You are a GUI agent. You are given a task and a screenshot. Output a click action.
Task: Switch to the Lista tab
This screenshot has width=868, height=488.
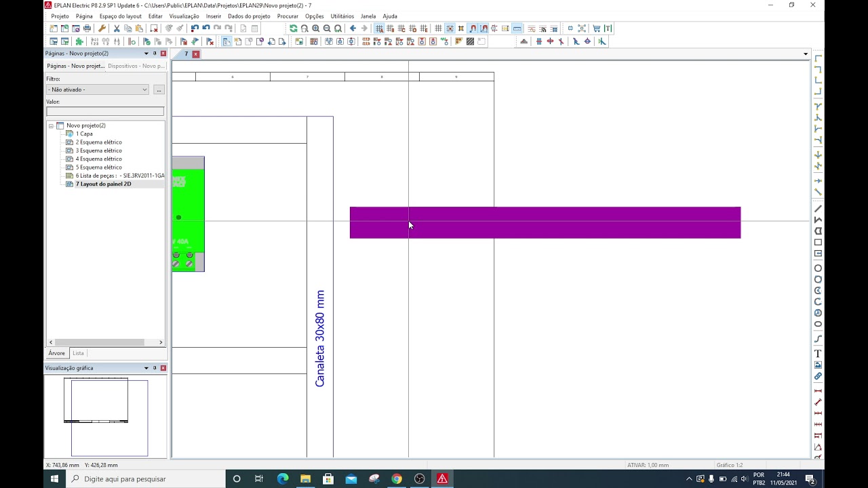[78, 353]
